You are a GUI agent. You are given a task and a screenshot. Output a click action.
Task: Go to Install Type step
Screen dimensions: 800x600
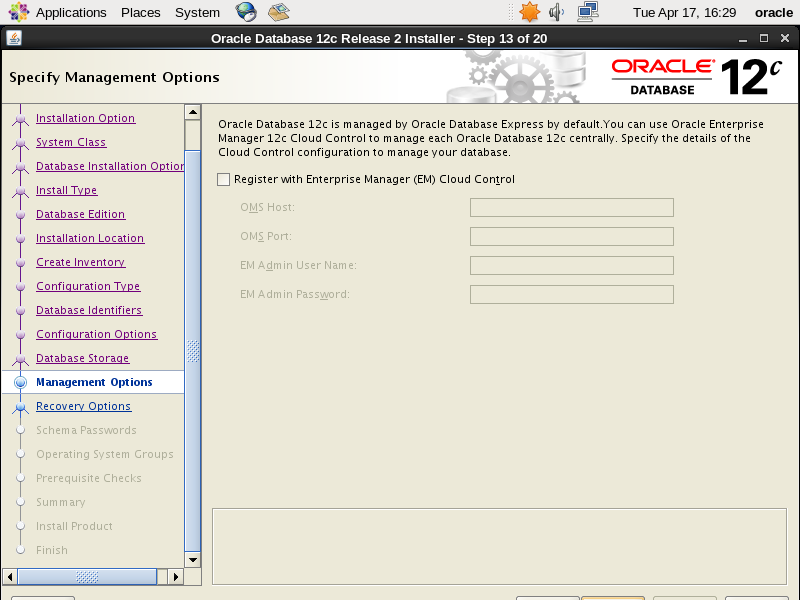pos(66,190)
